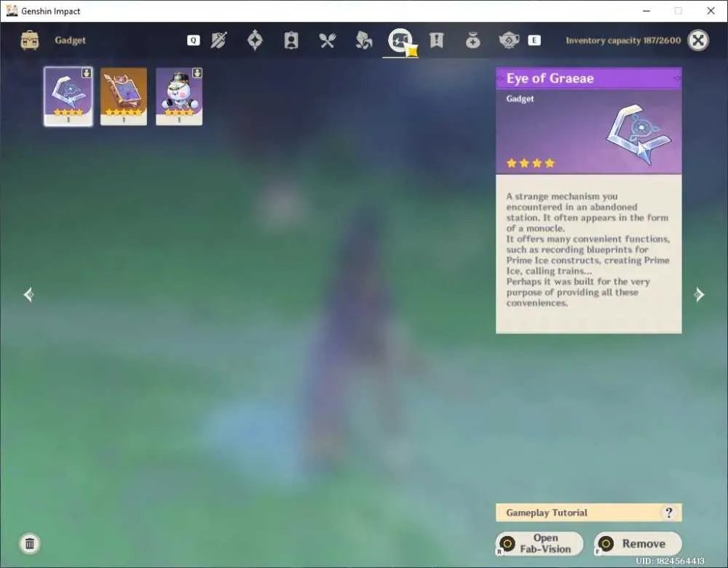Select the snowman-like gadget thumbnail
The height and width of the screenshot is (568, 728).
179,96
